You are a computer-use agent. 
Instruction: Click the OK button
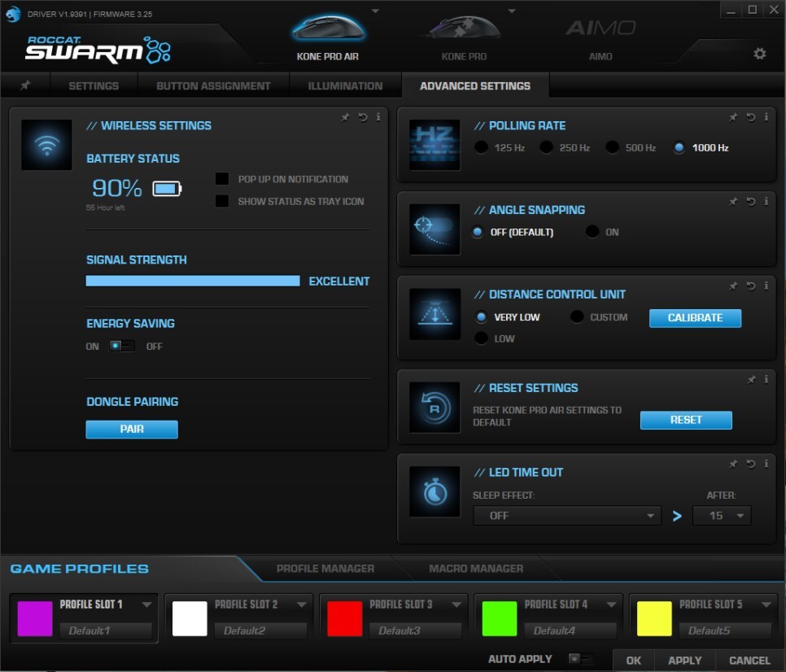[x=634, y=661]
